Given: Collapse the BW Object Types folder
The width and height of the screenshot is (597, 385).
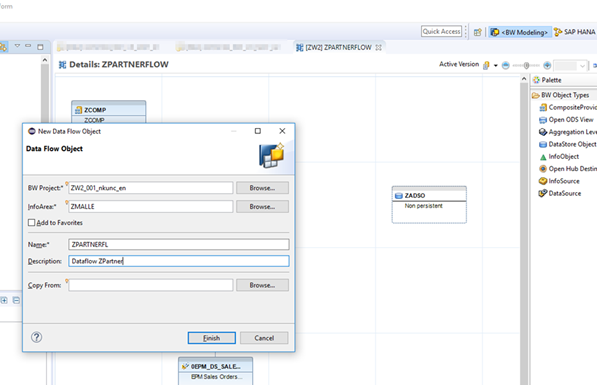Looking at the screenshot, I should (564, 95).
